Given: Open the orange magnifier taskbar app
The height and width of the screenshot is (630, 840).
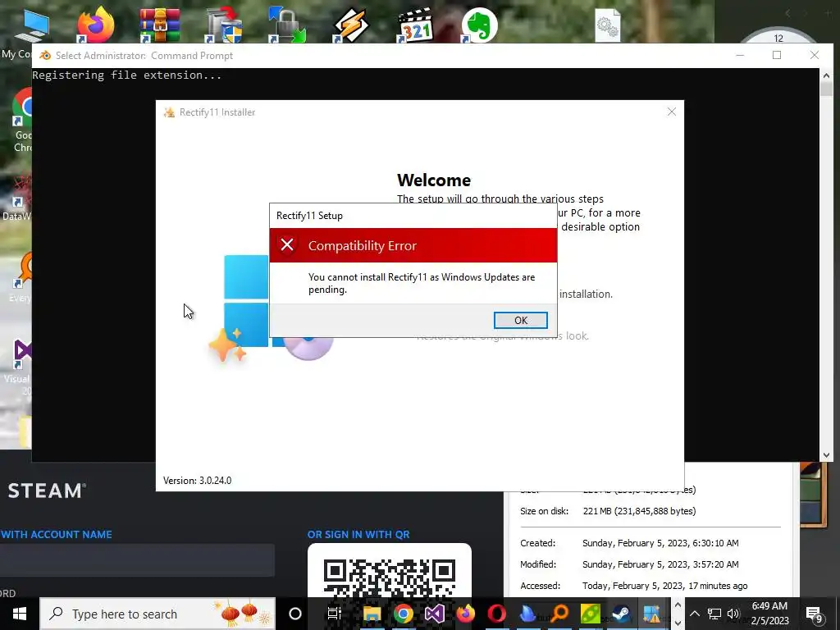Looking at the screenshot, I should (559, 614).
